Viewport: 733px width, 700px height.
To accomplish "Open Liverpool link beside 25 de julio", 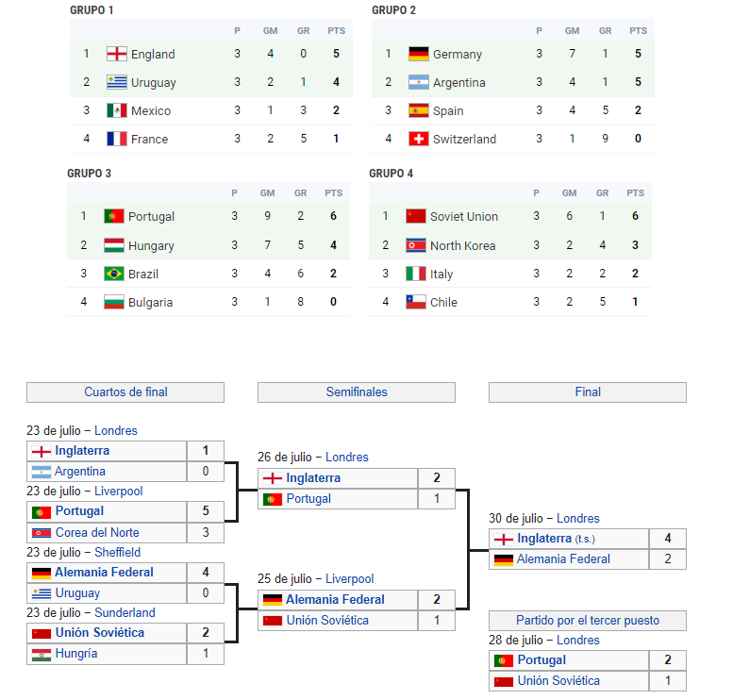I will tap(349, 578).
